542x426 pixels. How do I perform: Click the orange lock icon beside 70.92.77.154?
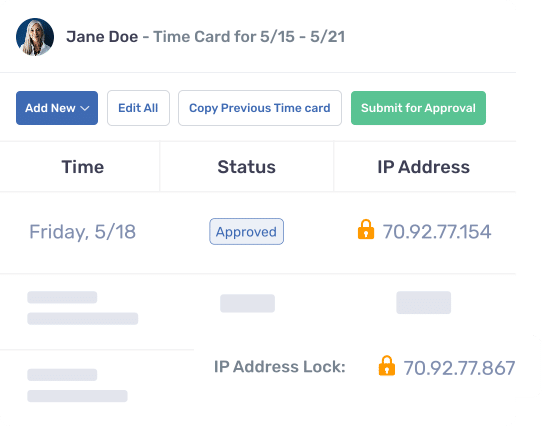click(x=366, y=229)
